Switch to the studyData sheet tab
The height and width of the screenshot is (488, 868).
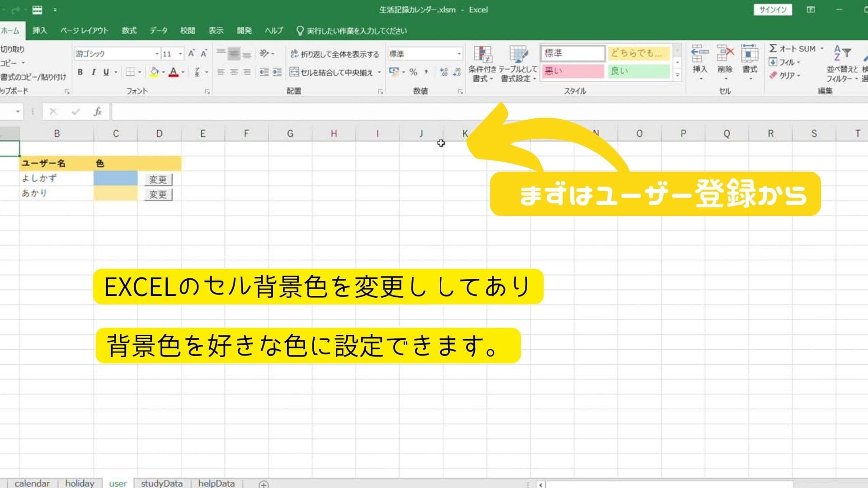pos(162,483)
